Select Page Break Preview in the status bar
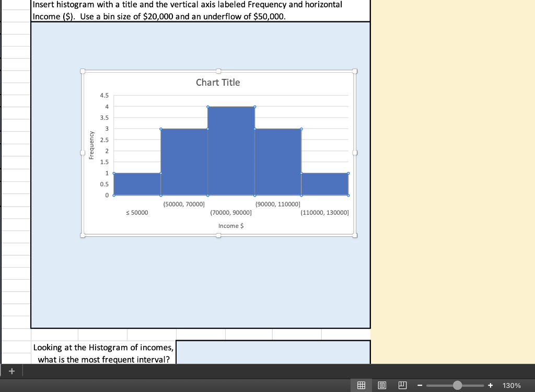Image resolution: width=535 pixels, height=392 pixels. 402,385
